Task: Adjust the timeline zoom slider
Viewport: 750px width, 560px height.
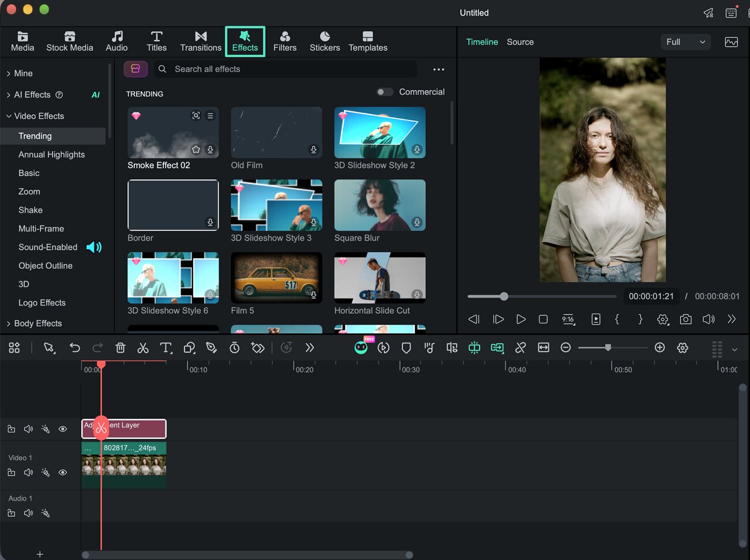Action: click(607, 347)
